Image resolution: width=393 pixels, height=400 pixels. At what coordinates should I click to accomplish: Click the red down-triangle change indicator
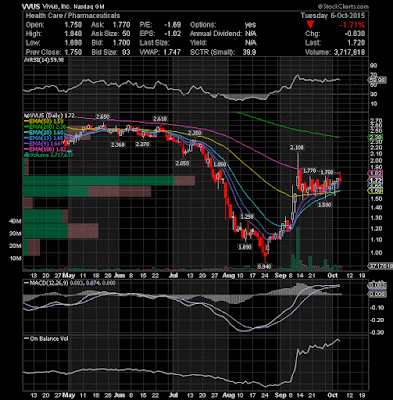(x=310, y=25)
